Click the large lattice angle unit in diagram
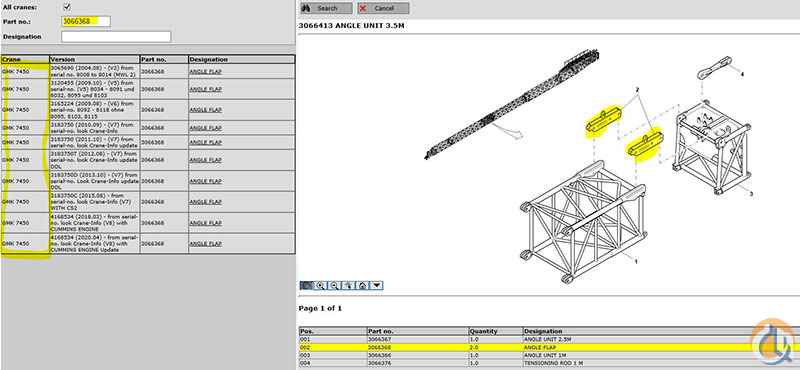800x370 pixels. click(583, 221)
